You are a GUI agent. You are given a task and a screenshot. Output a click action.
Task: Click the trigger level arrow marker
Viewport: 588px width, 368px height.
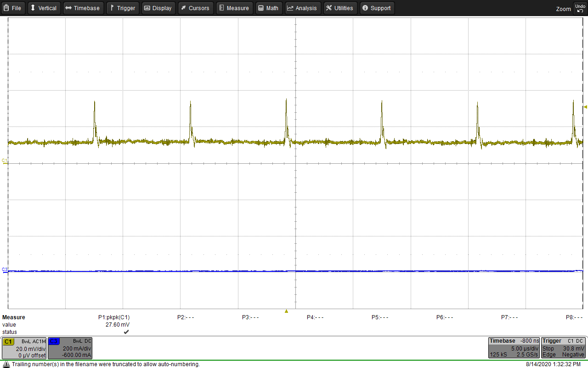click(585, 107)
